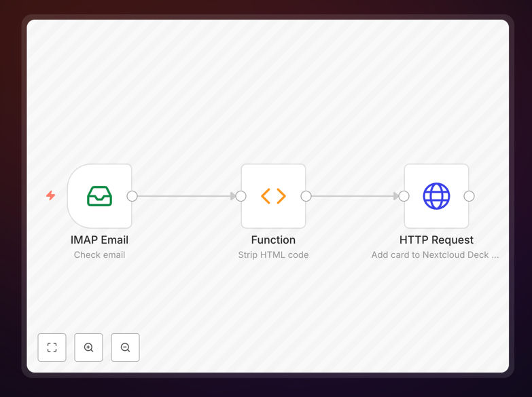Select the IMAP Email inbox node icon
Image resolution: width=532 pixels, height=397 pixels.
click(x=99, y=196)
